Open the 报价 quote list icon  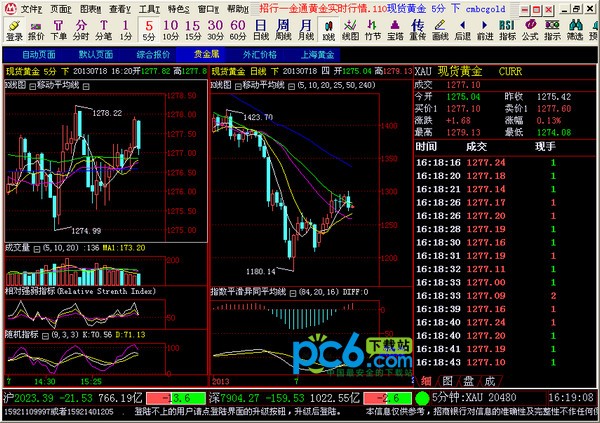(36, 30)
